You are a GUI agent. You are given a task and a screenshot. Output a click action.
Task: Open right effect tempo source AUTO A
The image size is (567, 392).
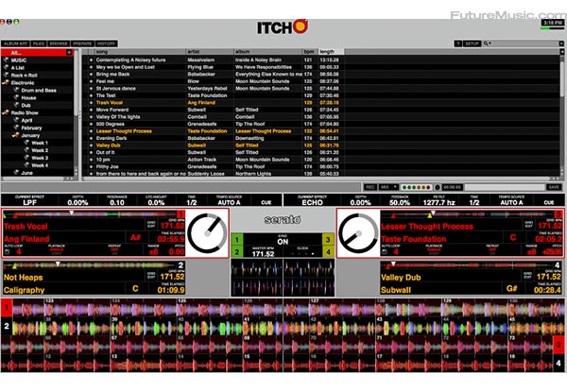click(511, 200)
